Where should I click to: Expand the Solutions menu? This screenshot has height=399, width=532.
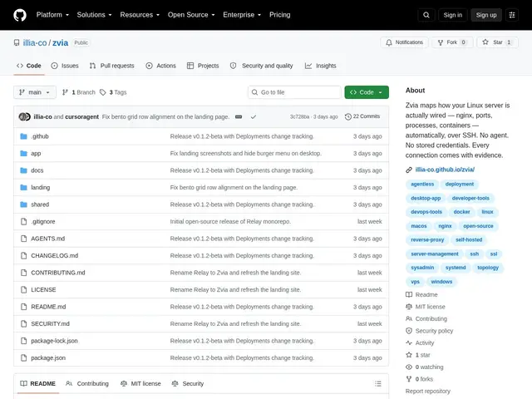[x=94, y=15]
